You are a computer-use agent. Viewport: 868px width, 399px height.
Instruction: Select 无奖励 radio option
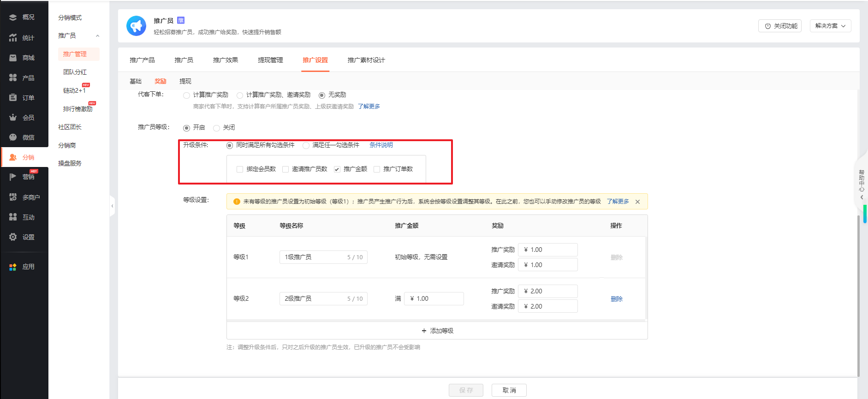point(322,95)
